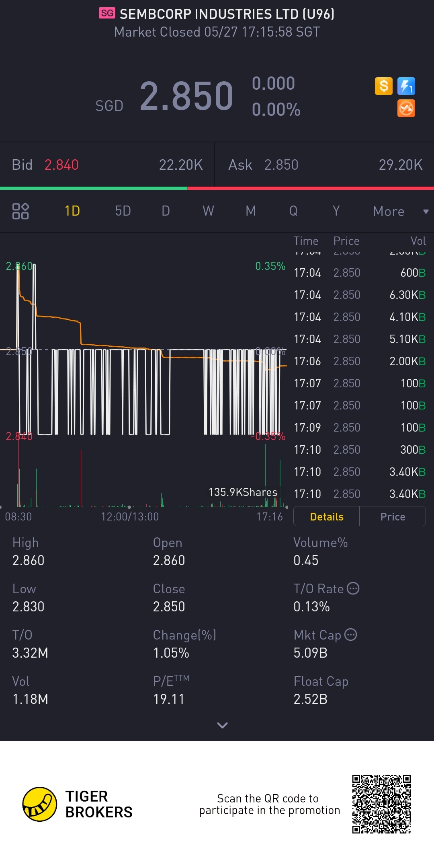Tap the Market Closed status line
Screen dimensions: 434x868
click(x=217, y=32)
